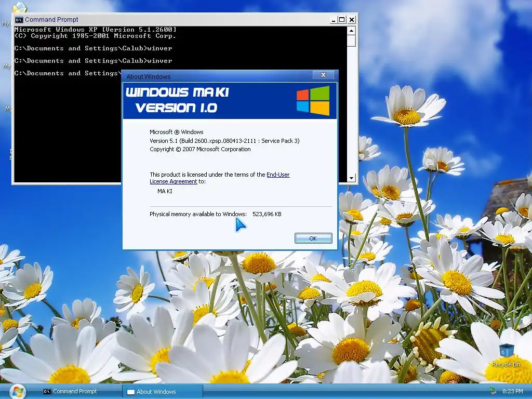
Task: Click first 'Calub>winver' line in Command Prompt
Action: [93, 48]
